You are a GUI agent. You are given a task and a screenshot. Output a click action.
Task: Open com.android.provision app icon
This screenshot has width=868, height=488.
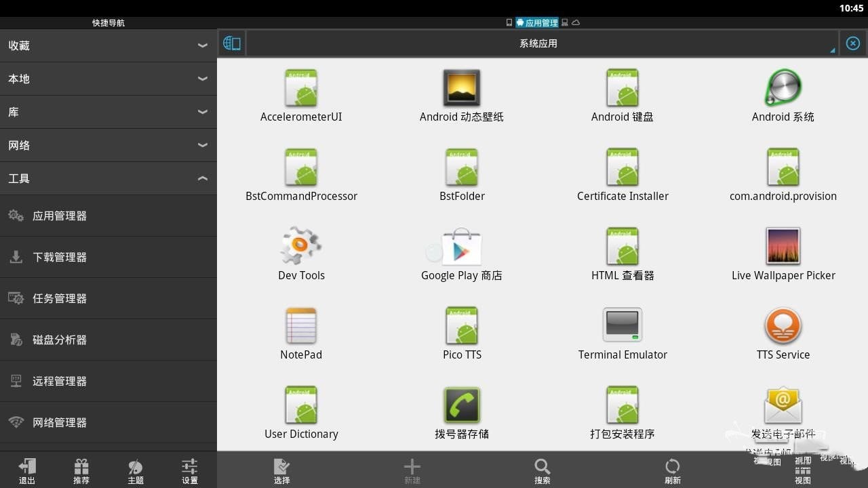pyautogui.click(x=783, y=167)
